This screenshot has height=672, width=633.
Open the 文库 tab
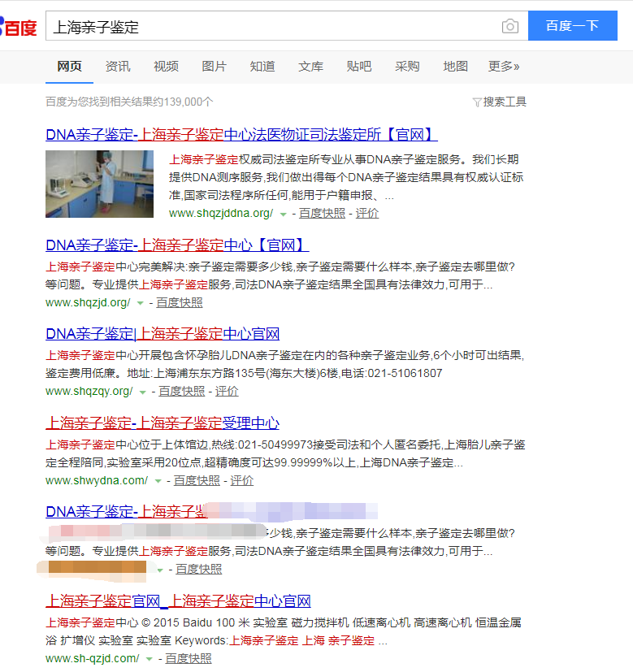pos(310,67)
